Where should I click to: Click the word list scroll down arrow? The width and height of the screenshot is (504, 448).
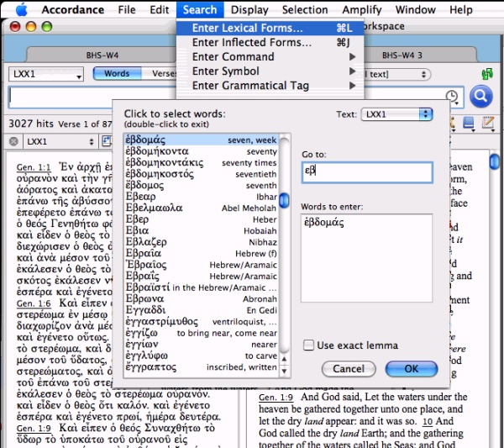[x=284, y=371]
